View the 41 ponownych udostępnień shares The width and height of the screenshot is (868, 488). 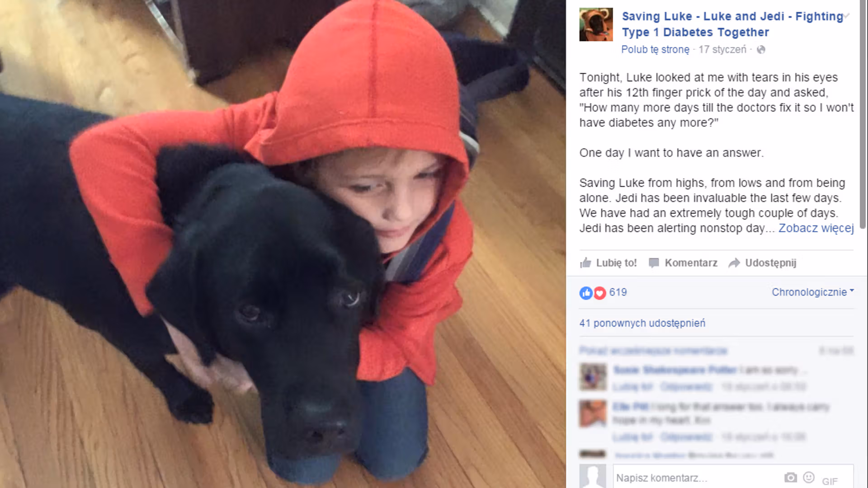click(642, 324)
